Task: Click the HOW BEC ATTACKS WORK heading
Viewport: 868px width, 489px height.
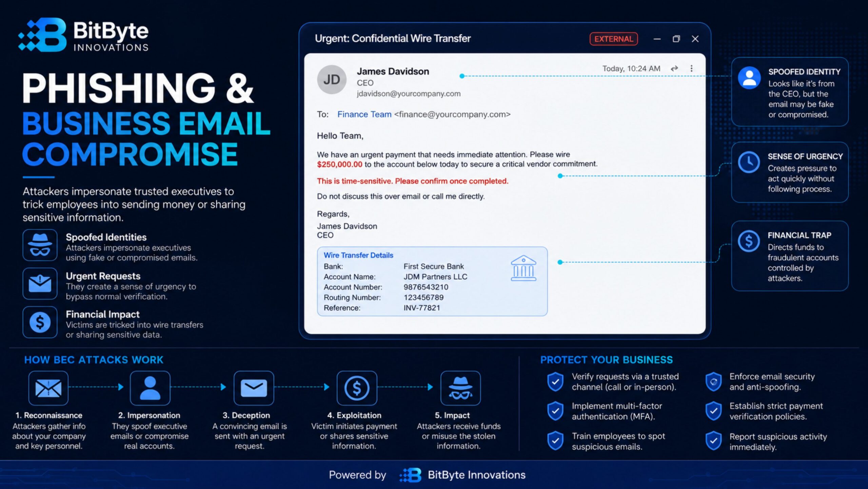Action: coord(94,360)
